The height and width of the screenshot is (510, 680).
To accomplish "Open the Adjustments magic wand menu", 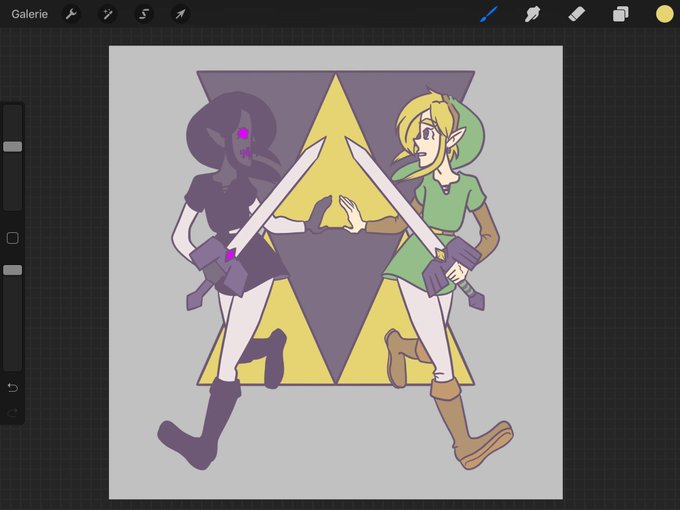I will (x=108, y=14).
